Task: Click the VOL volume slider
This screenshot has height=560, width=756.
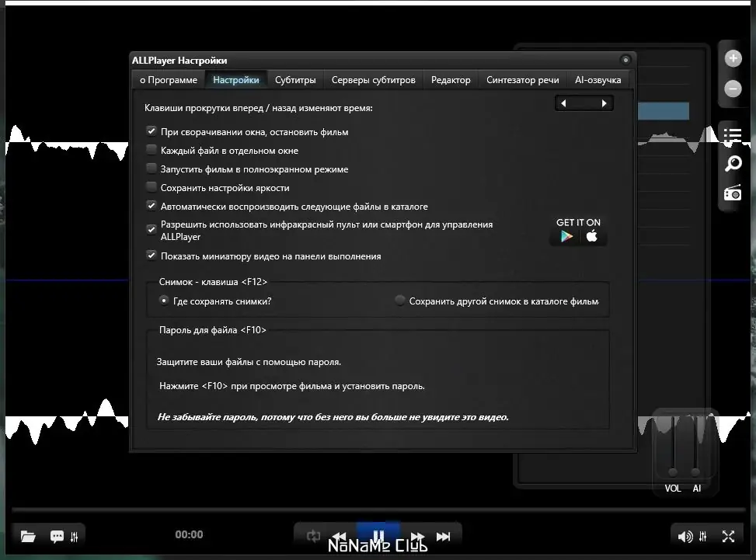Action: 673,444
